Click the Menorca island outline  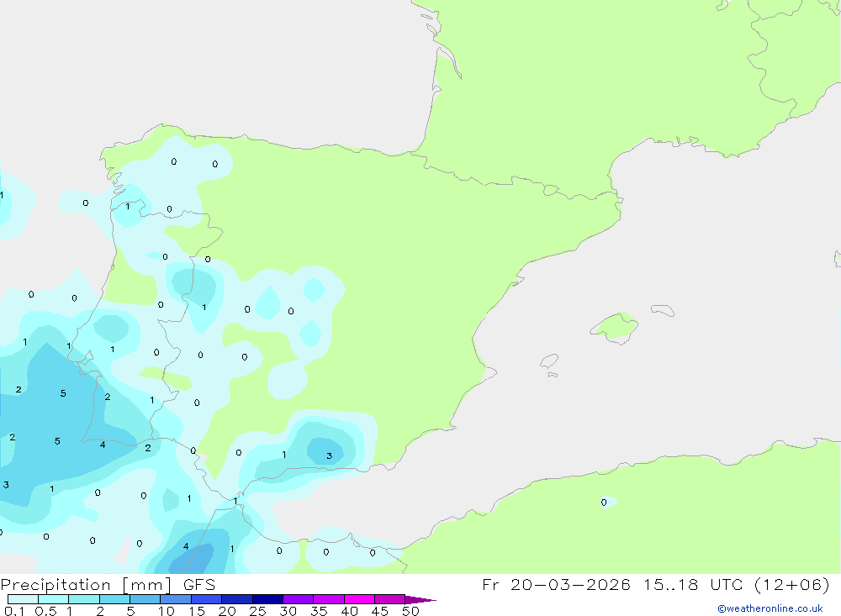663,310
